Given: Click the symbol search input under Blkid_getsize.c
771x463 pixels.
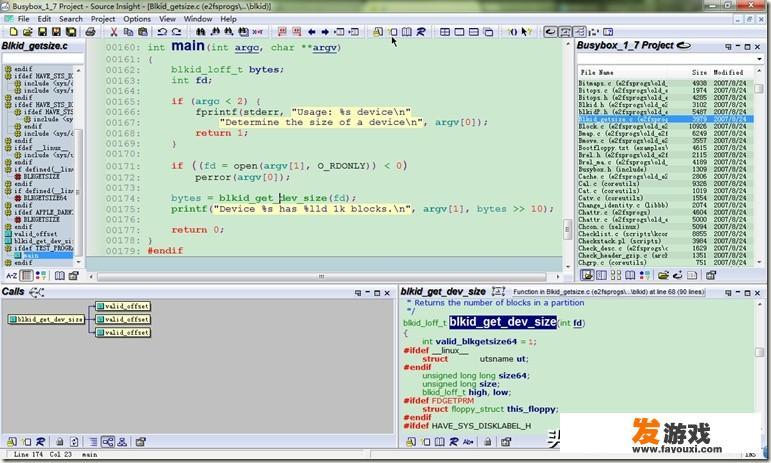Looking at the screenshot, I should [x=42, y=59].
